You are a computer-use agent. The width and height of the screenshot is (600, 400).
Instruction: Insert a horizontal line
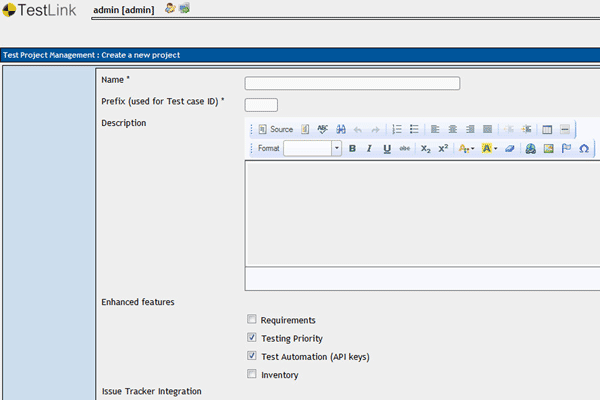(x=565, y=129)
